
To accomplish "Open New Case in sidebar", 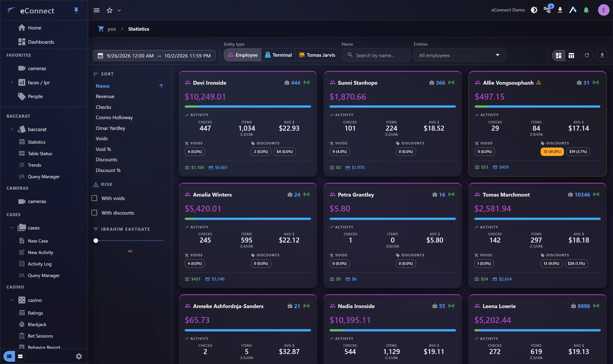I will click(38, 241).
